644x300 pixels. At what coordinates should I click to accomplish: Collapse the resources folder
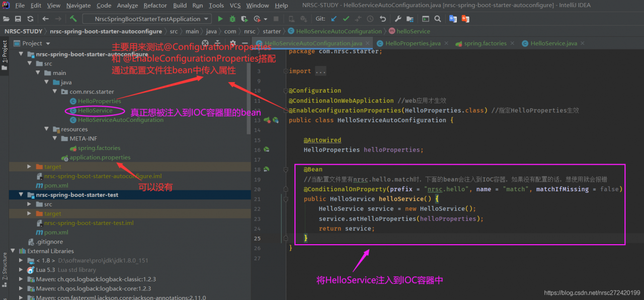pyautogui.click(x=46, y=129)
